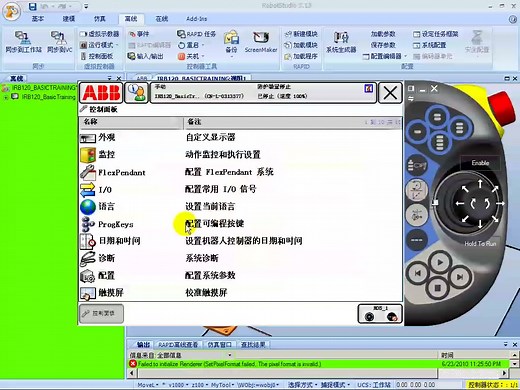Screen dimensions: 520x390
Task: Switch to the 建模 ribbon tab
Action: coord(69,19)
